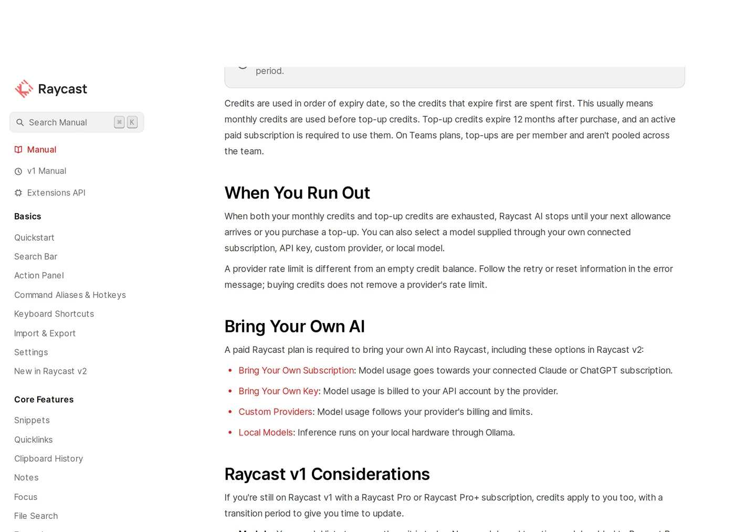Image resolution: width=756 pixels, height=532 pixels.
Task: Click the Core Features section title
Action: pos(44,399)
